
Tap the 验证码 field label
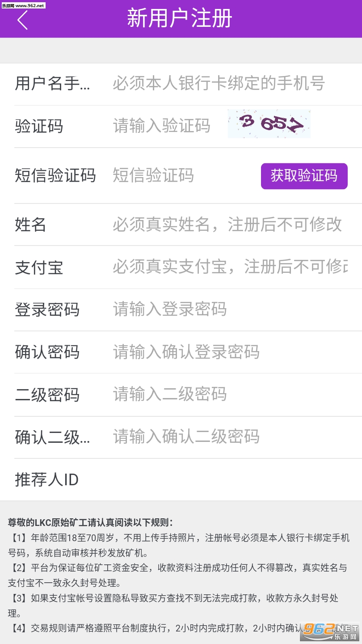pos(39,127)
